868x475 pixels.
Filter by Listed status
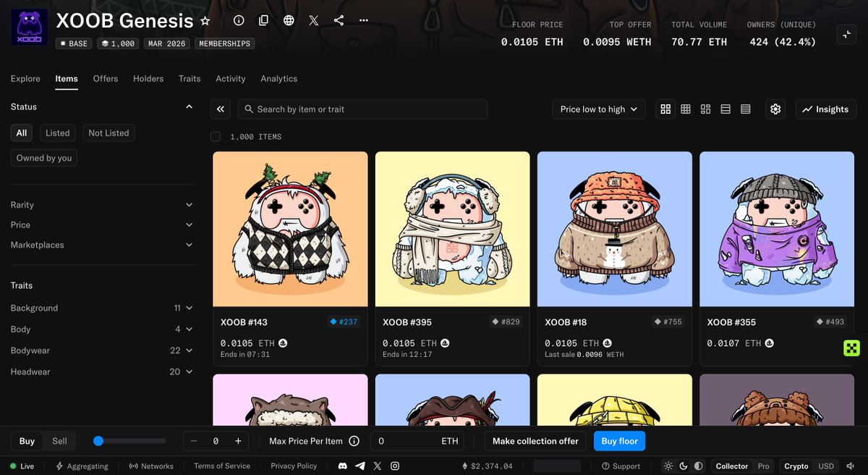point(58,133)
